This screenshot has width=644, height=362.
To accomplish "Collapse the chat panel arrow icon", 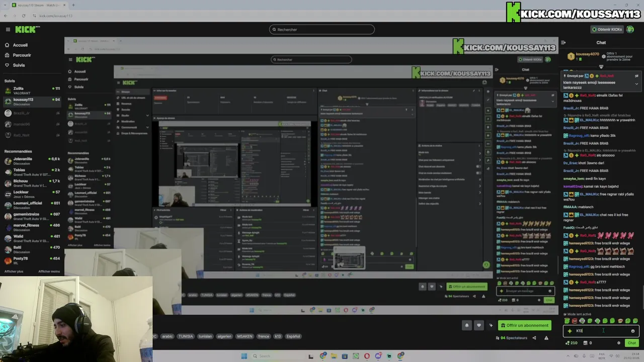I will (563, 43).
